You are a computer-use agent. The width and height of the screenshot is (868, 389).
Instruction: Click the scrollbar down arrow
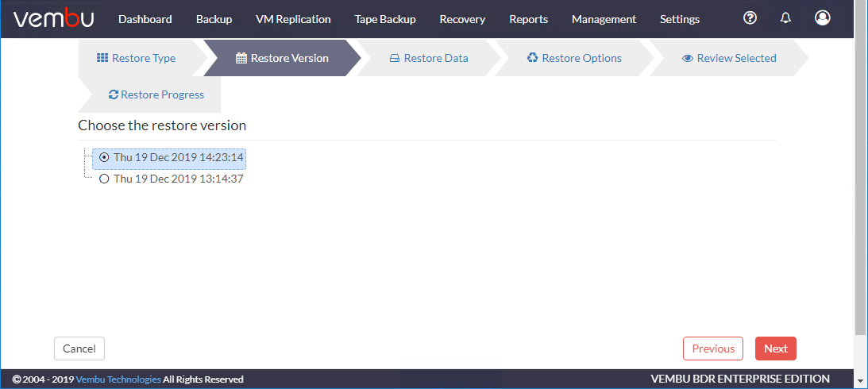coord(861,381)
